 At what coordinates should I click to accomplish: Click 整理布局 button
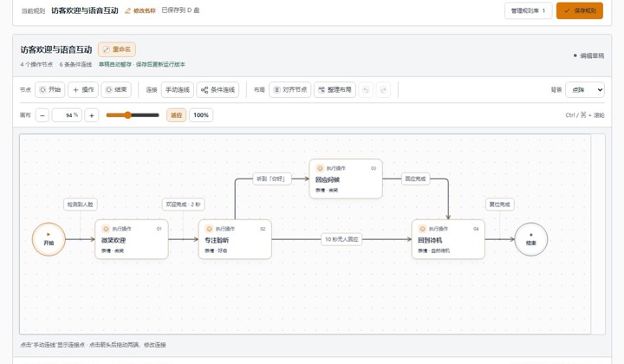(x=335, y=90)
